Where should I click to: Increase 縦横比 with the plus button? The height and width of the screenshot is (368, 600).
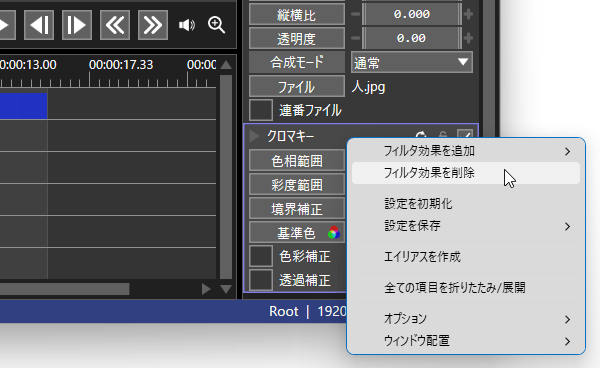(468, 15)
